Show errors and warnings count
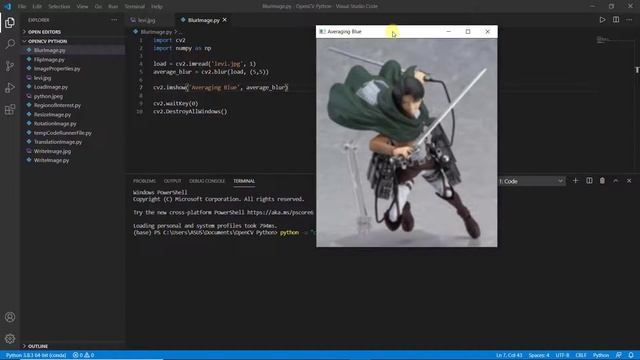The width and height of the screenshot is (640, 360). (83, 355)
